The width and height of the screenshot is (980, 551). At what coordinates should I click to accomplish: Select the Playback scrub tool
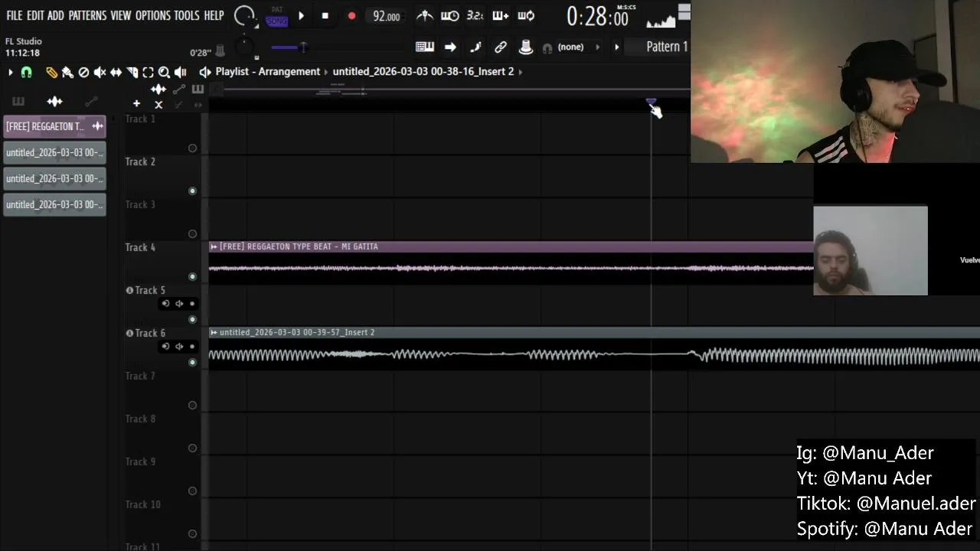click(181, 72)
